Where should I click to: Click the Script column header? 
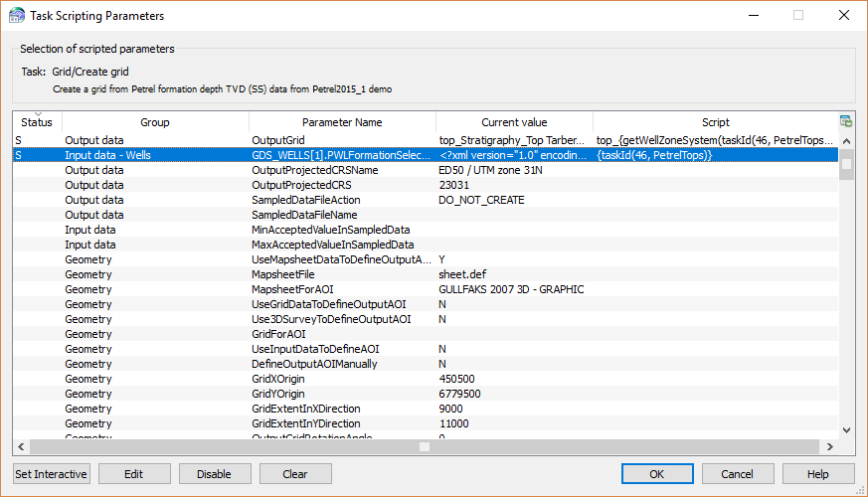[x=715, y=122]
